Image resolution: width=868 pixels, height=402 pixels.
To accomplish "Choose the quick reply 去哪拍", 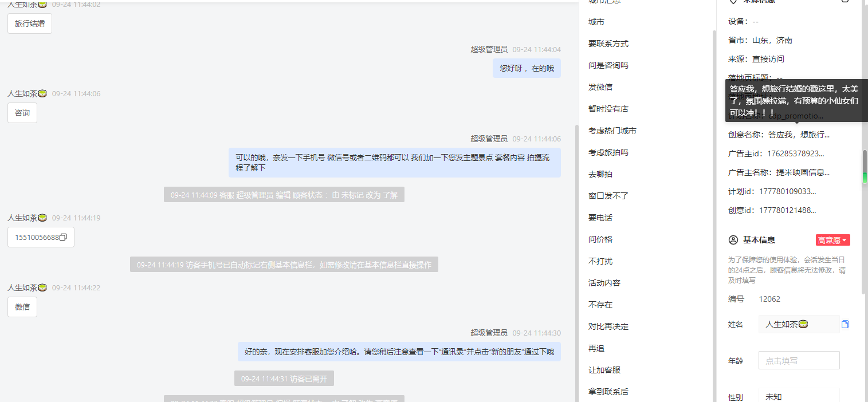I will coord(600,174).
